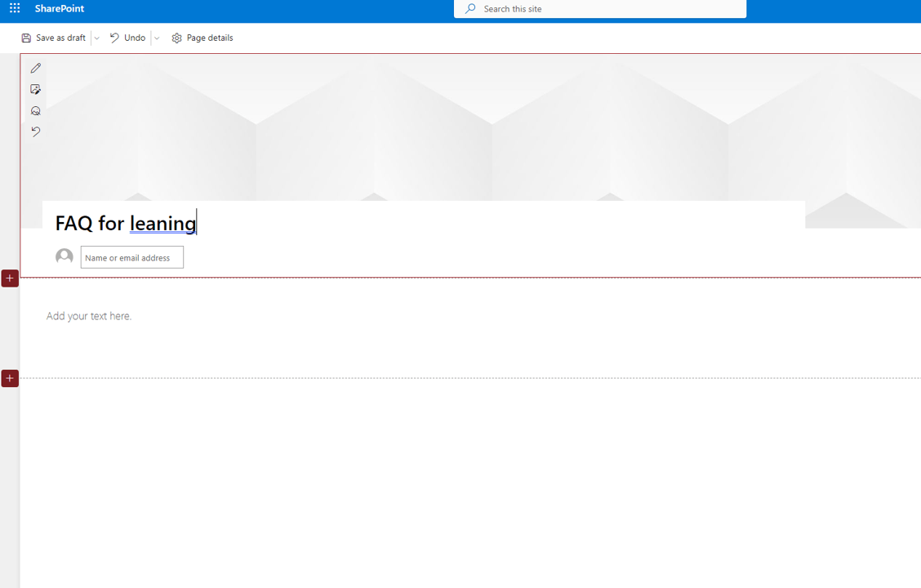The image size is (921, 588).
Task: Click the SharePoint home link
Action: pyautogui.click(x=60, y=8)
